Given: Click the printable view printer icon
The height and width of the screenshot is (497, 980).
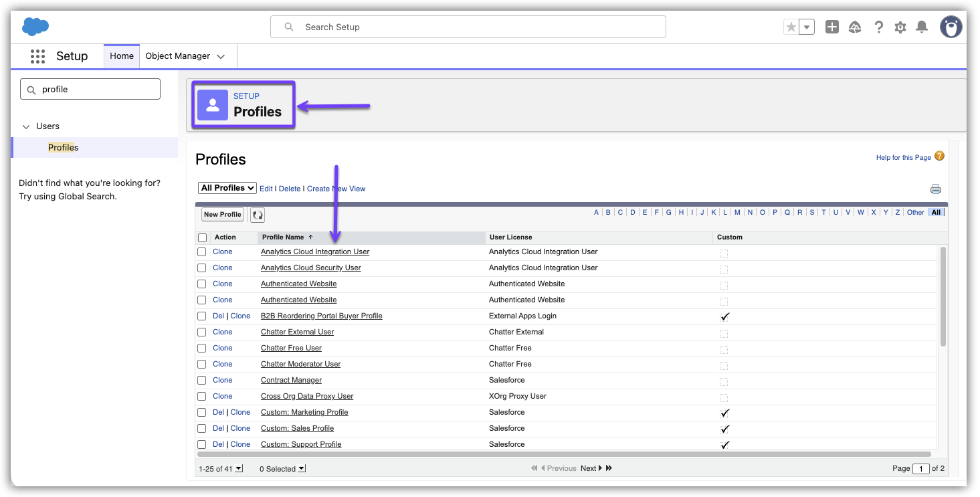Looking at the screenshot, I should click(935, 189).
